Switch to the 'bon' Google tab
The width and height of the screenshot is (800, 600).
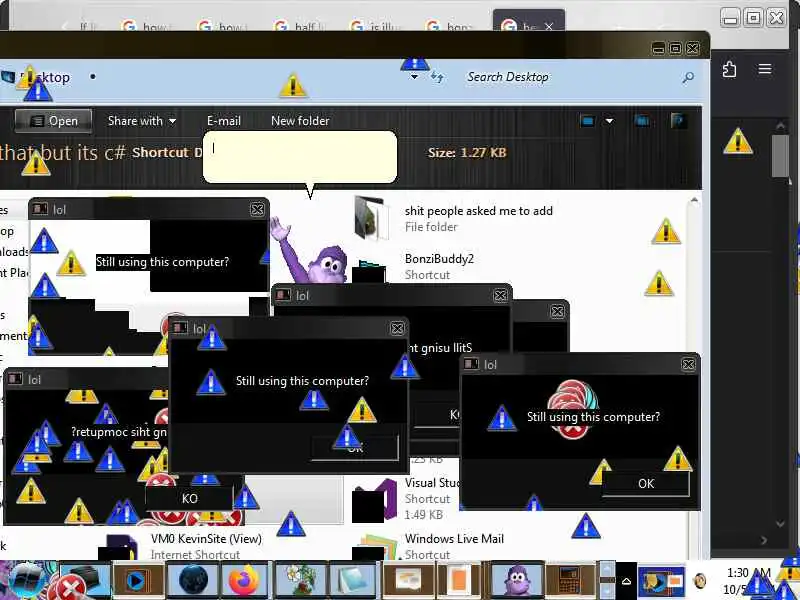[x=452, y=26]
